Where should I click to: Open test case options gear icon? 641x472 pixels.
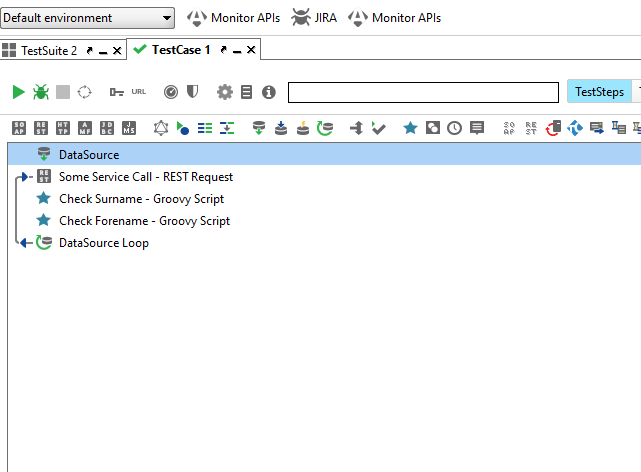pyautogui.click(x=225, y=92)
